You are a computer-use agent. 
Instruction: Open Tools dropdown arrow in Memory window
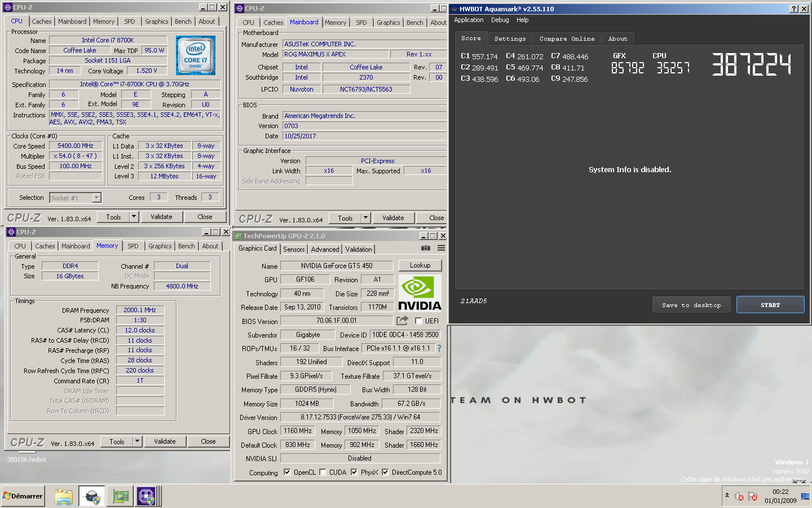pos(137,441)
